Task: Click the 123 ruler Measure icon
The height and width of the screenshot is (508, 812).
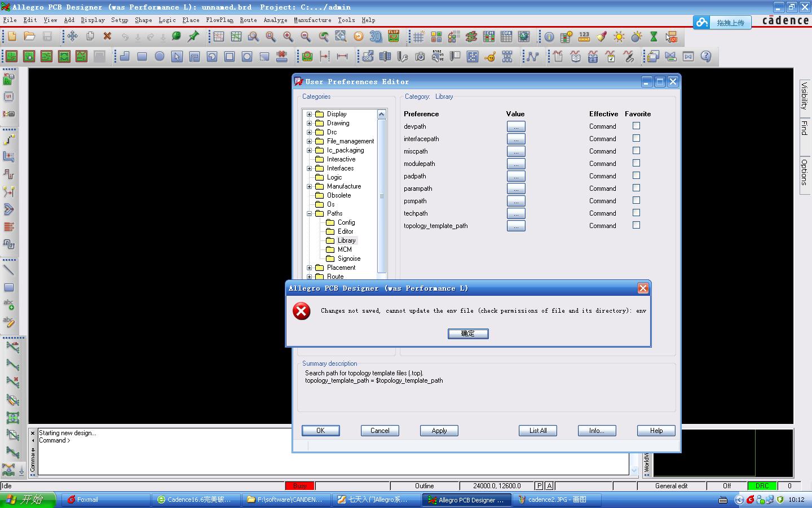Action: 584,37
